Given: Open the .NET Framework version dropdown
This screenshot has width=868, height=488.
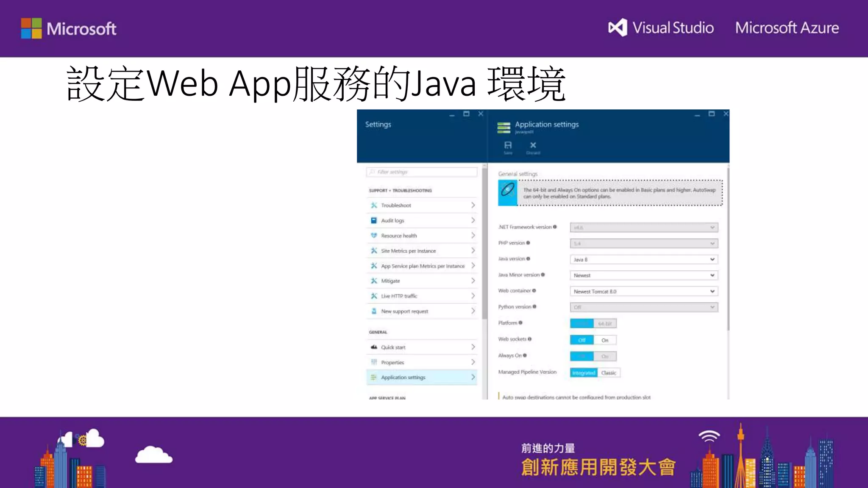Looking at the screenshot, I should tap(644, 227).
